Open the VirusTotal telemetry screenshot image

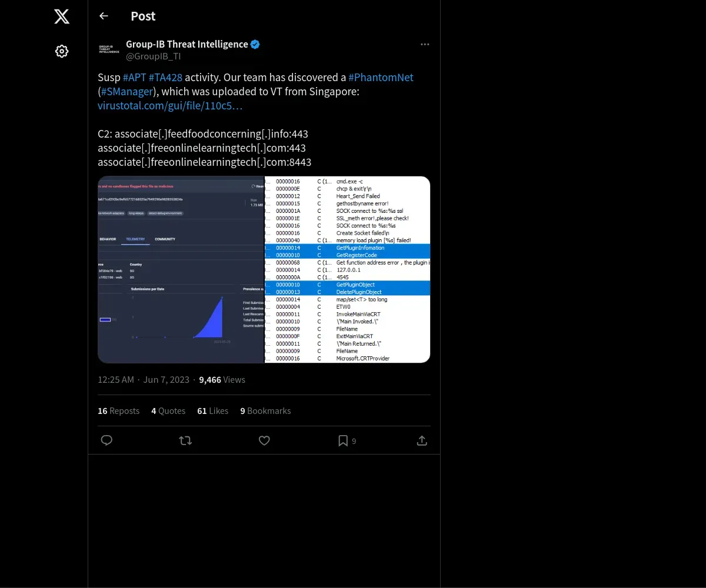(181, 269)
